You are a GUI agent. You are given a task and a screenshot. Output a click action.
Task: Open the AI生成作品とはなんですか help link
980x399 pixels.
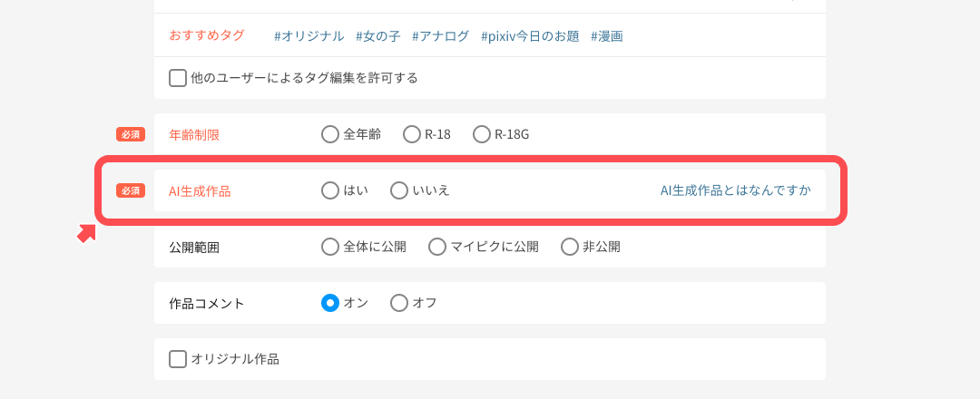(x=735, y=190)
